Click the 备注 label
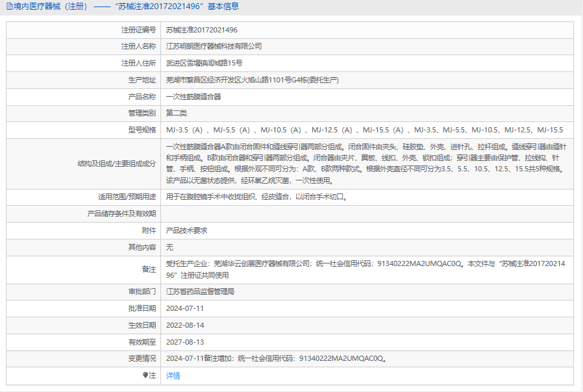583x392 pixels. click(149, 269)
